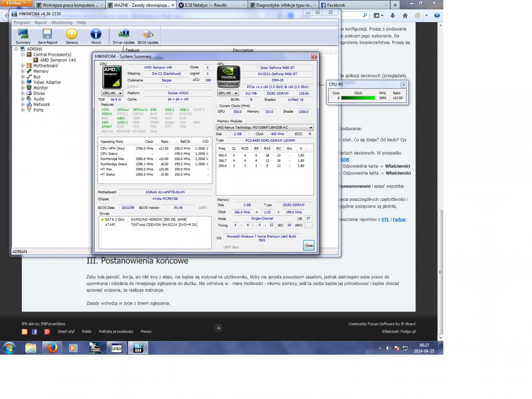
Task: Open the Pomoc footer link
Action: 146,332
